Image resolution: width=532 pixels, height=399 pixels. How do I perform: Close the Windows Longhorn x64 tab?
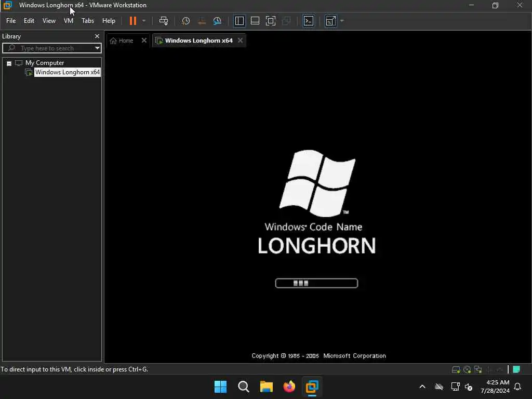pos(240,41)
